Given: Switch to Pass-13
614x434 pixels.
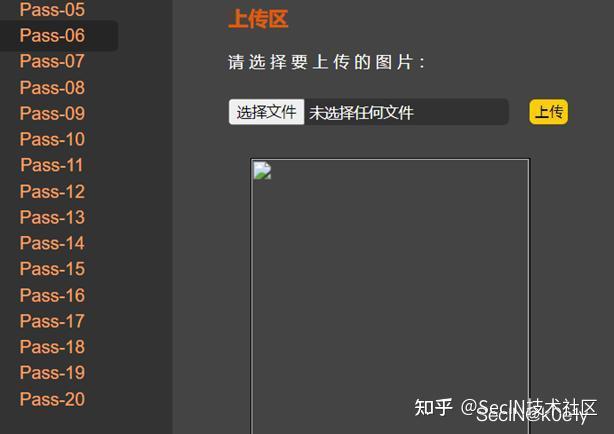Looking at the screenshot, I should (x=52, y=217).
